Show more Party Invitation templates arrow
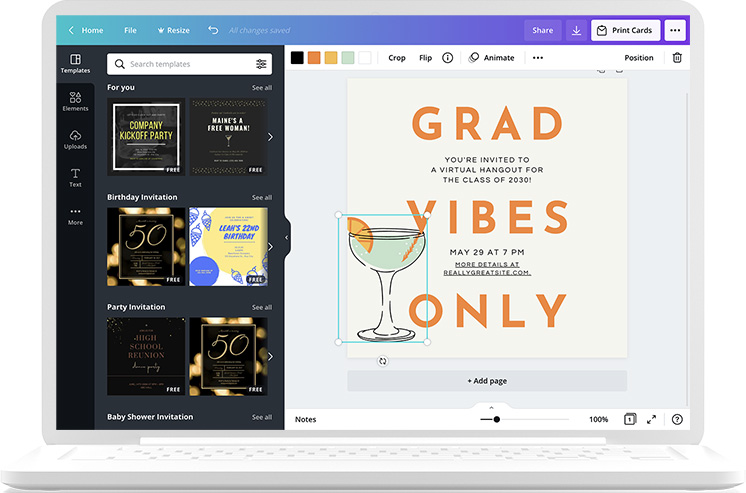 [270, 356]
